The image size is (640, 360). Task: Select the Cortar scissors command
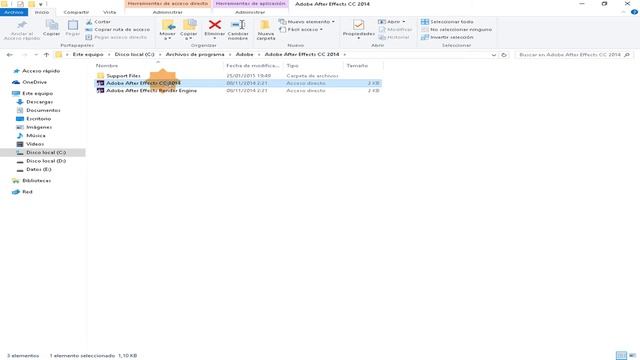(98, 22)
